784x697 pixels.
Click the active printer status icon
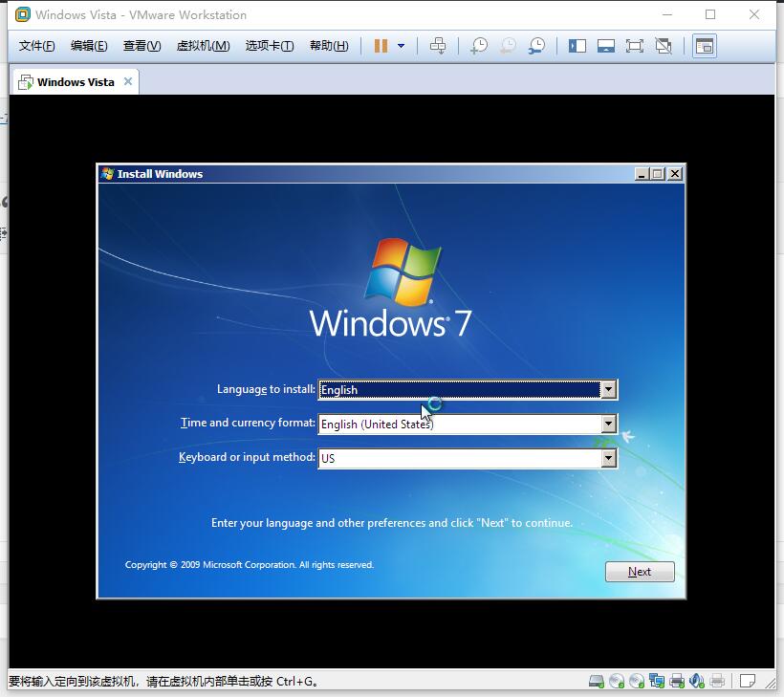(x=677, y=681)
